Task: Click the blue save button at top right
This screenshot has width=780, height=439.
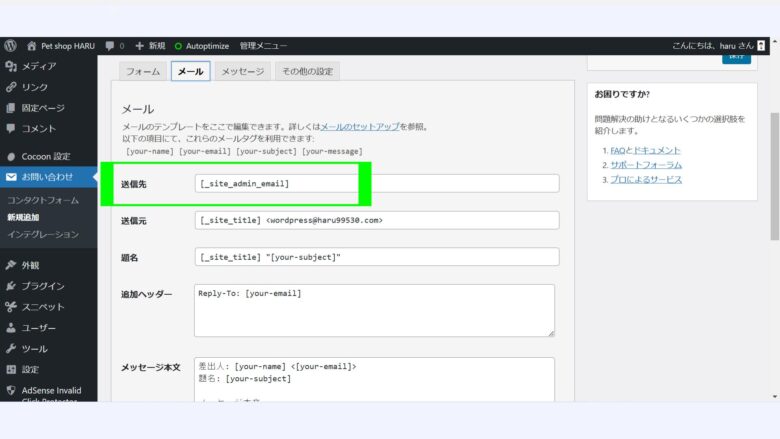Action: [x=737, y=59]
